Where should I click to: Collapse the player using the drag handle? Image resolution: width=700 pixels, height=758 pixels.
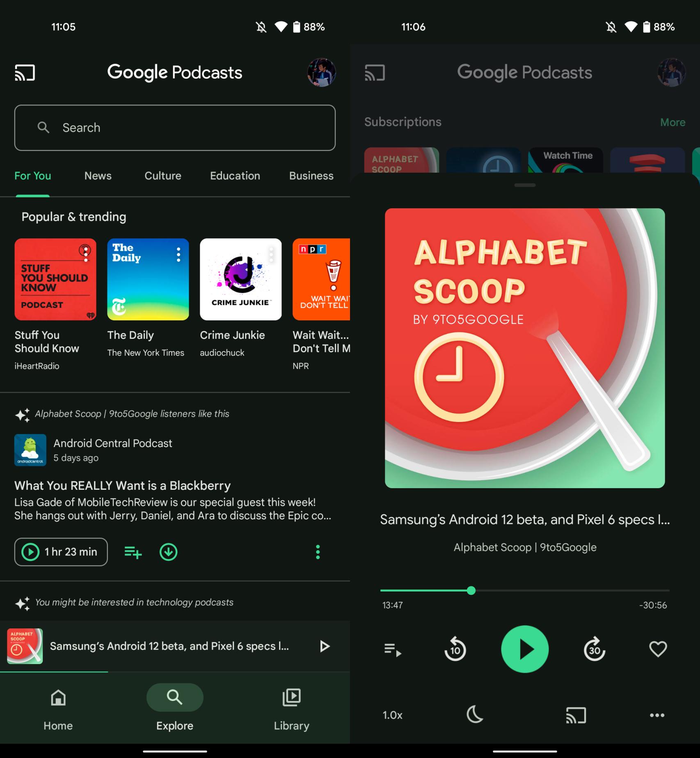525,185
